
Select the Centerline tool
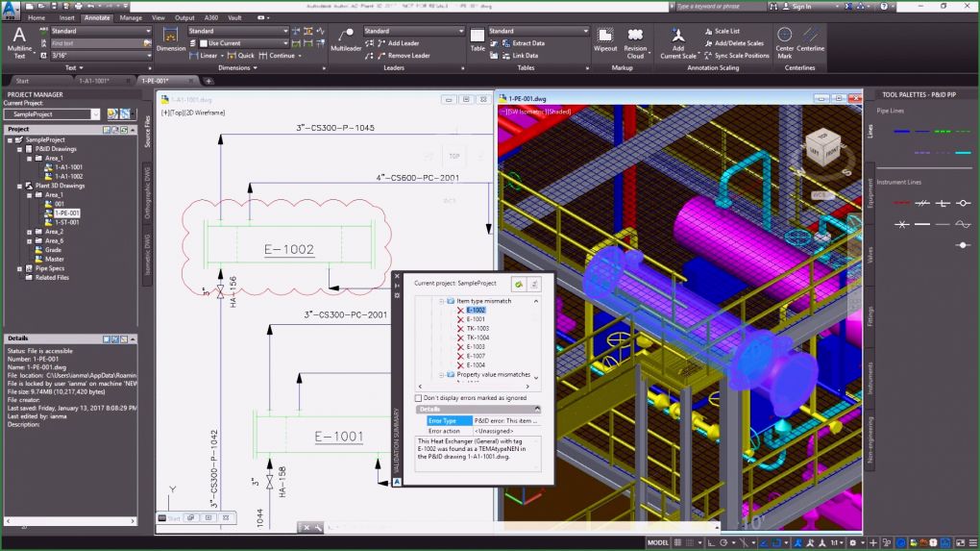(811, 39)
